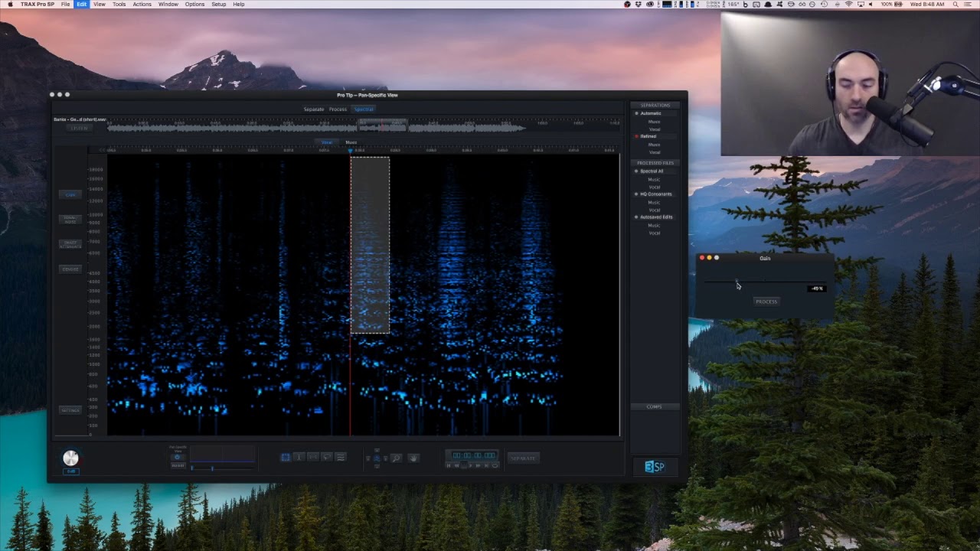Select Vocal under Automatic separation
This screenshot has height=551, width=980.
coord(654,129)
